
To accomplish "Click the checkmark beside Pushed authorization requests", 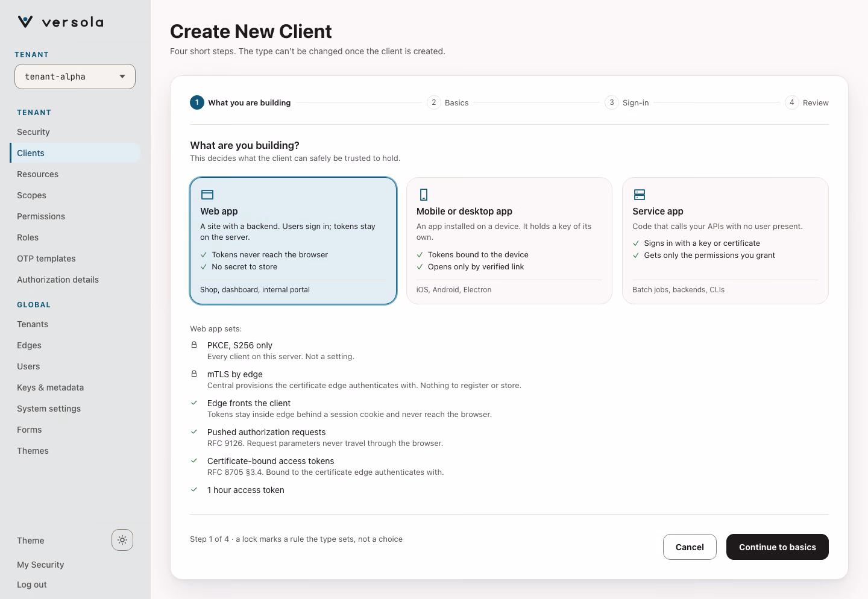I will [194, 431].
